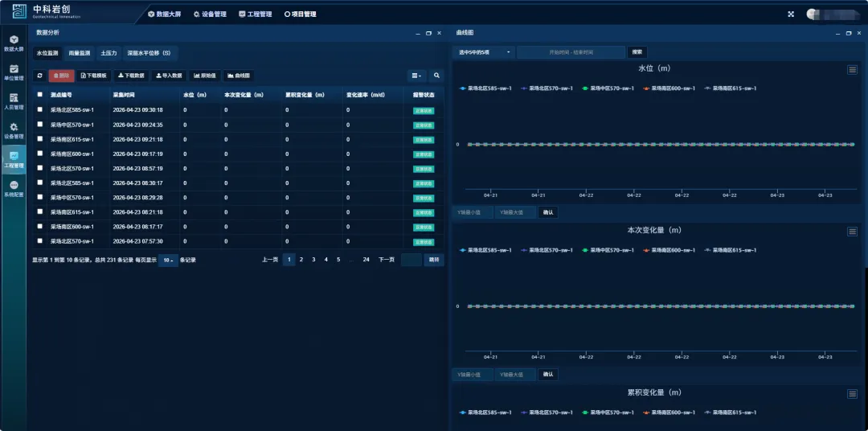Open the 选中5中的5项 dropdown
The width and height of the screenshot is (868, 431).
(x=485, y=52)
